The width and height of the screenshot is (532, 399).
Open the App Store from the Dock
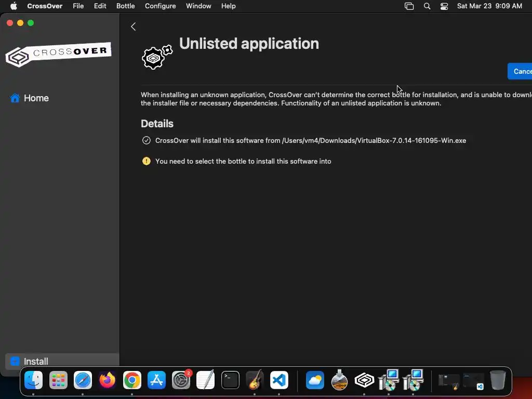tap(156, 380)
